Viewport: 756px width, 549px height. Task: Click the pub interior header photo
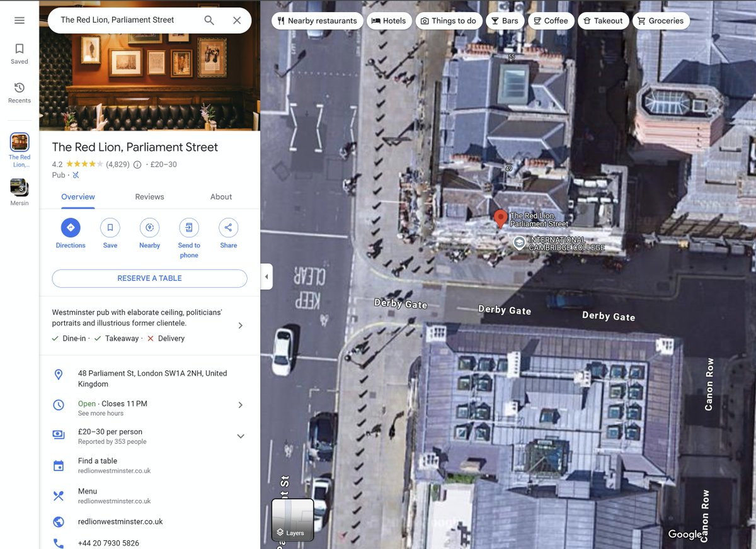pos(149,82)
